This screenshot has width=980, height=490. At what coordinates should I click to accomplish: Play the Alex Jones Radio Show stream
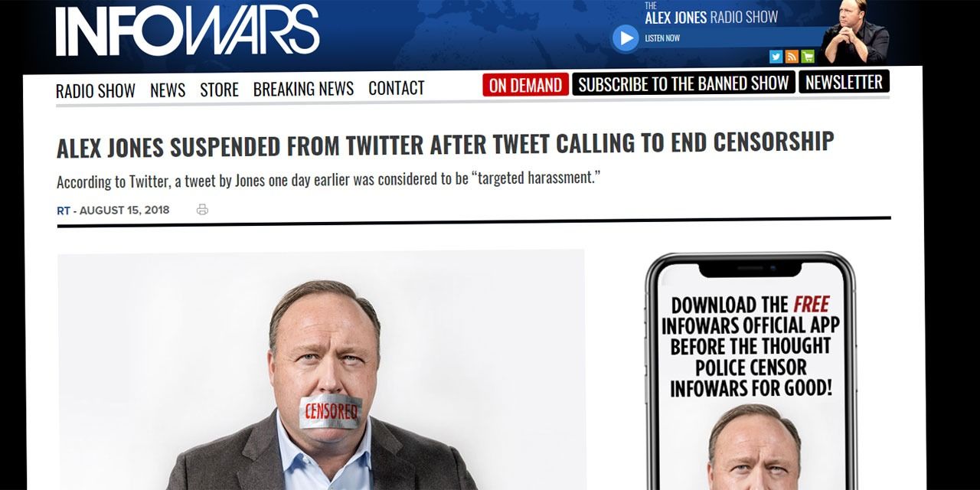pyautogui.click(x=626, y=38)
